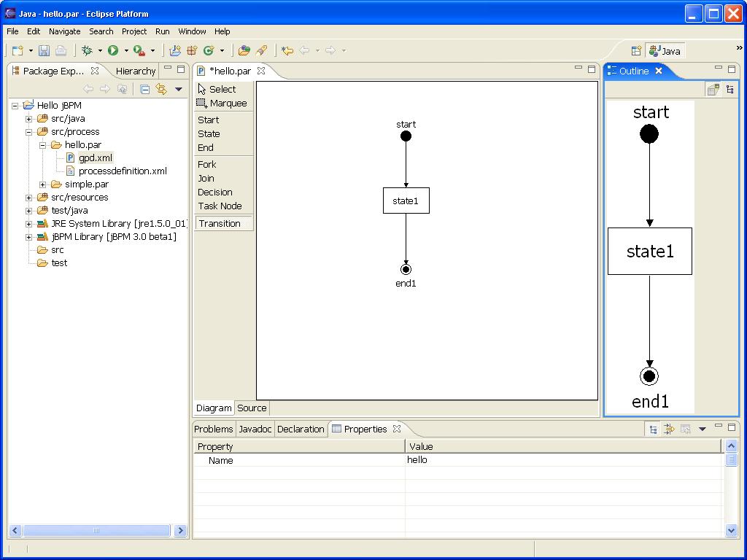Viewport: 747px width, 560px height.
Task: Click the Save disk icon
Action: click(44, 50)
